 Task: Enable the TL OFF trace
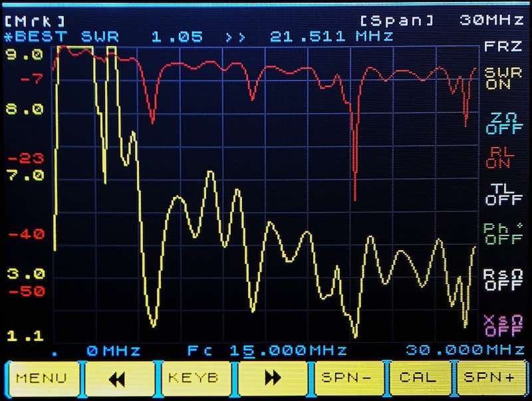pos(499,194)
